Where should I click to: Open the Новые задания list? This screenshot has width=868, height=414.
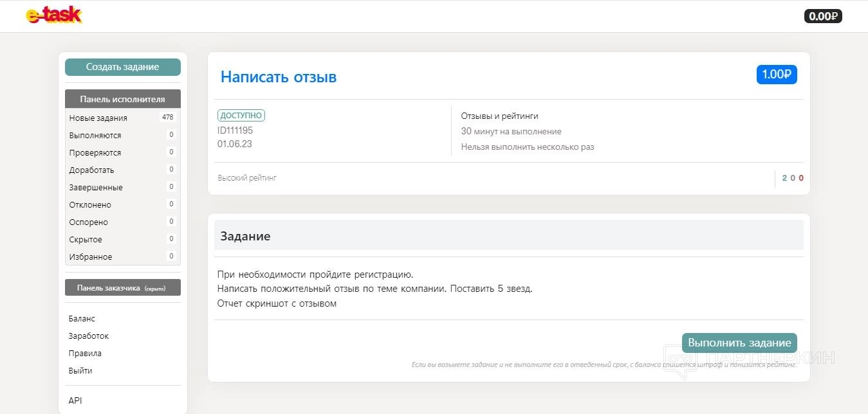tap(98, 118)
